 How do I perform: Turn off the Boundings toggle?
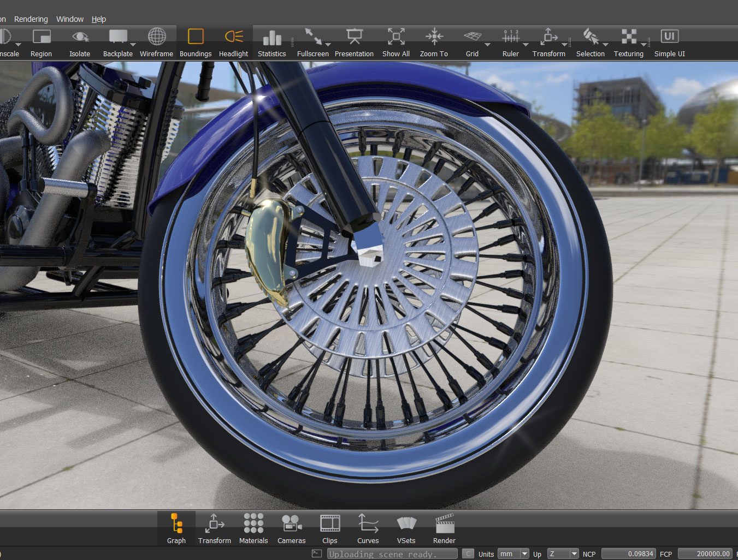(195, 37)
